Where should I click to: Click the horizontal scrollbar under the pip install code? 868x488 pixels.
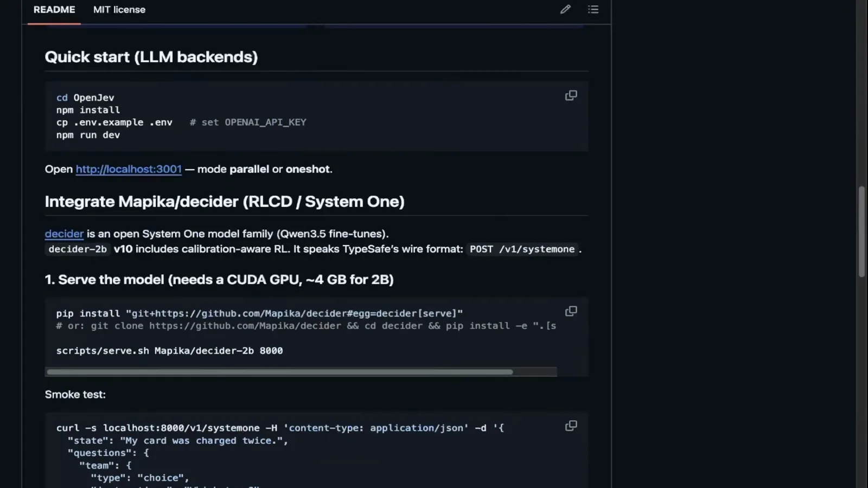point(279,372)
